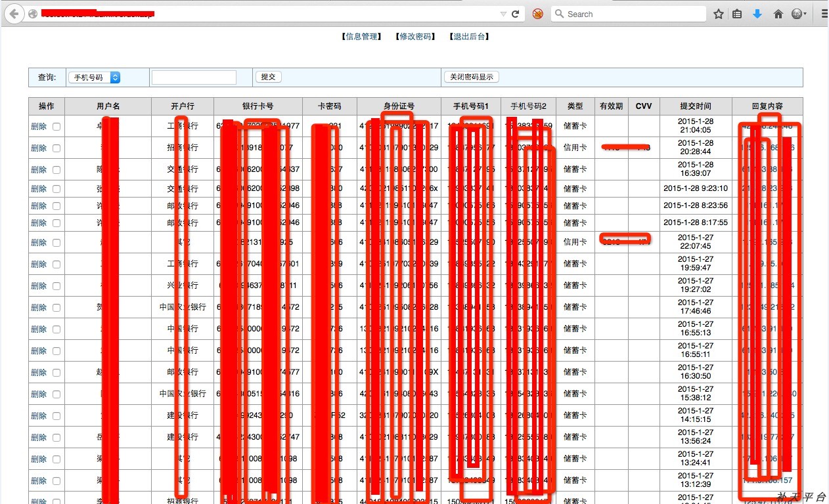Reload the page with the refresh icon

pyautogui.click(x=516, y=14)
